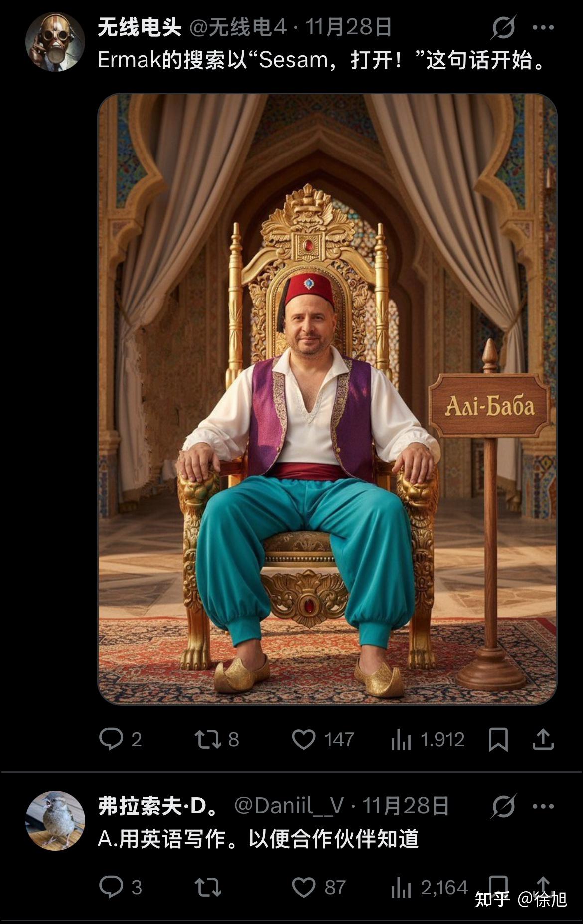
Task: Open the first post's author name link
Action: pyautogui.click(x=140, y=27)
